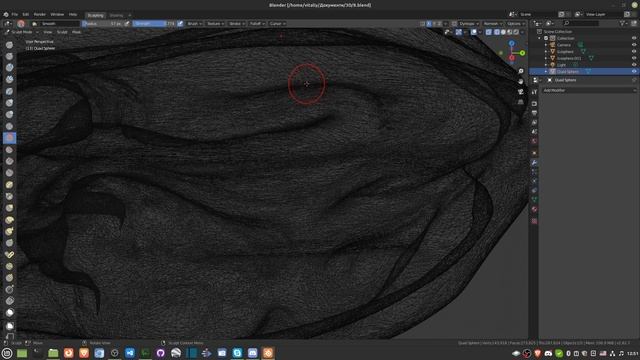Open the Options dropdown

tap(516, 24)
